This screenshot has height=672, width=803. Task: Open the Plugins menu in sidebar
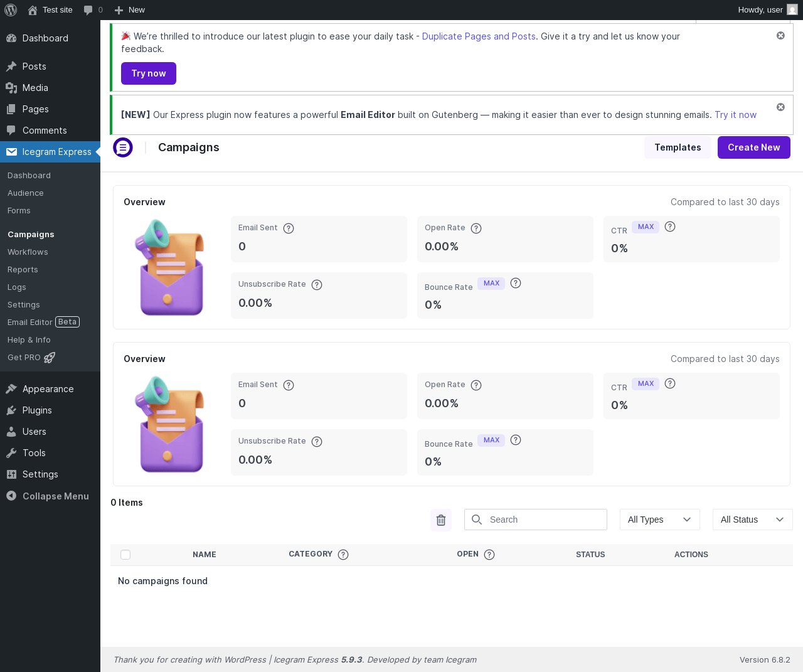click(x=37, y=410)
